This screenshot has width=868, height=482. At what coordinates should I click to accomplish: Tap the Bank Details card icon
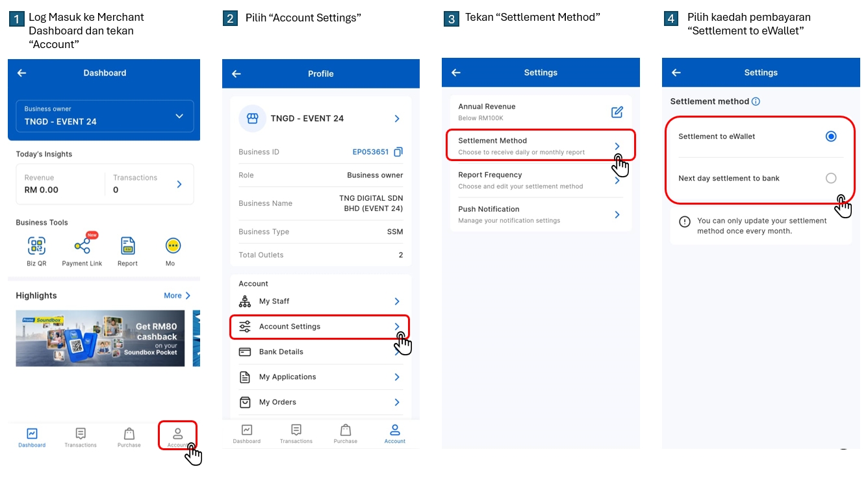click(x=245, y=352)
